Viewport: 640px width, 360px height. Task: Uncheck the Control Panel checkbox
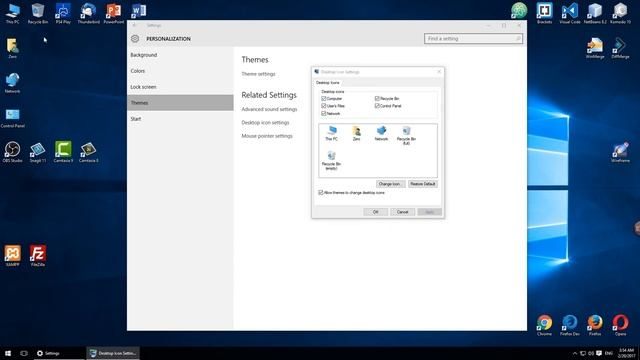click(377, 106)
